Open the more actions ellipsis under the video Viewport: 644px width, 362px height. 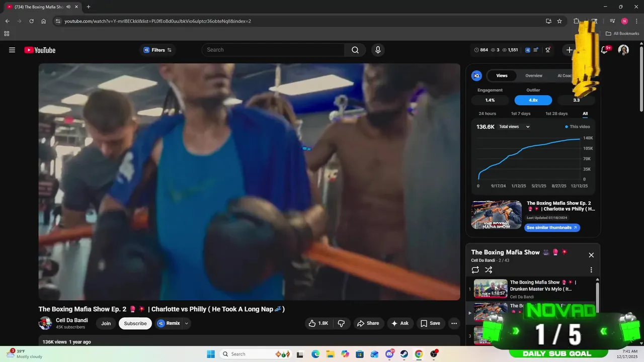pyautogui.click(x=454, y=323)
